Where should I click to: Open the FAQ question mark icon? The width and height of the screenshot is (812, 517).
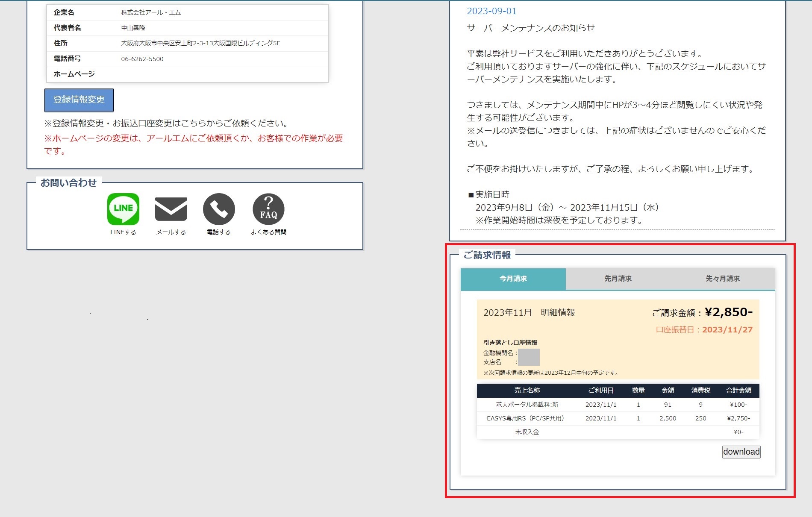coord(268,209)
